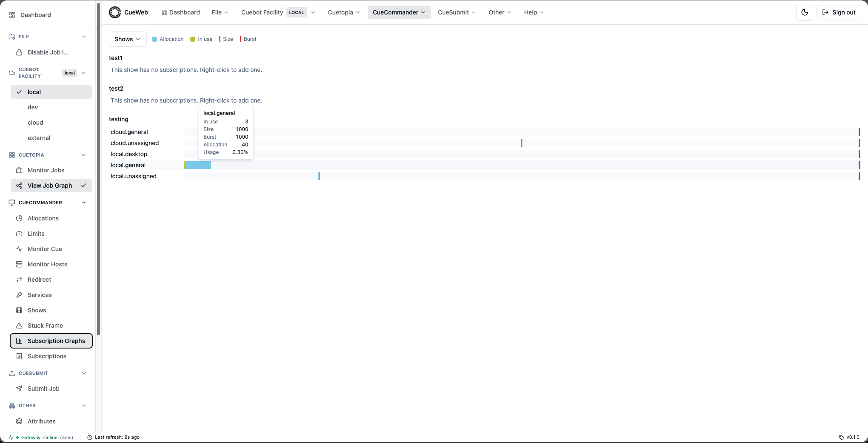Click the Monitor Hosts server icon
This screenshot has height=443, width=868.
[19, 264]
